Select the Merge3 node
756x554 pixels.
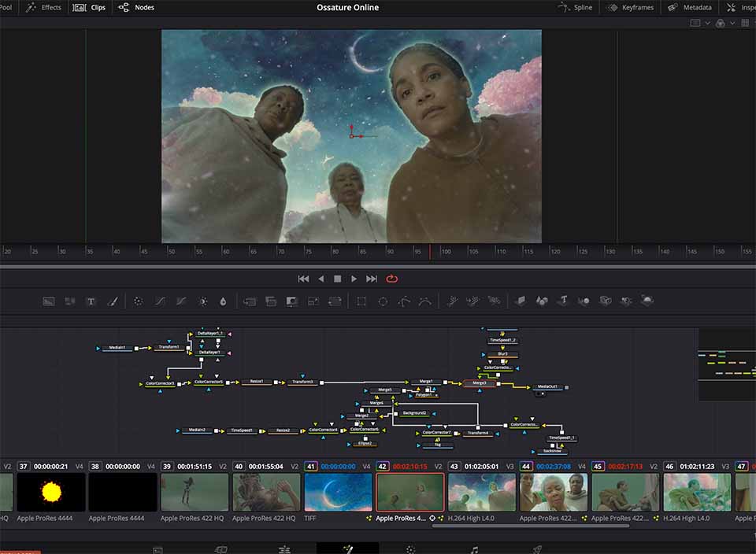(x=480, y=383)
